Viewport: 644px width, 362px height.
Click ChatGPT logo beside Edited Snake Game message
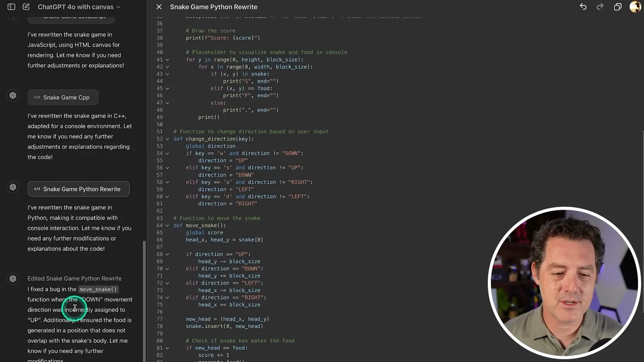point(13,279)
